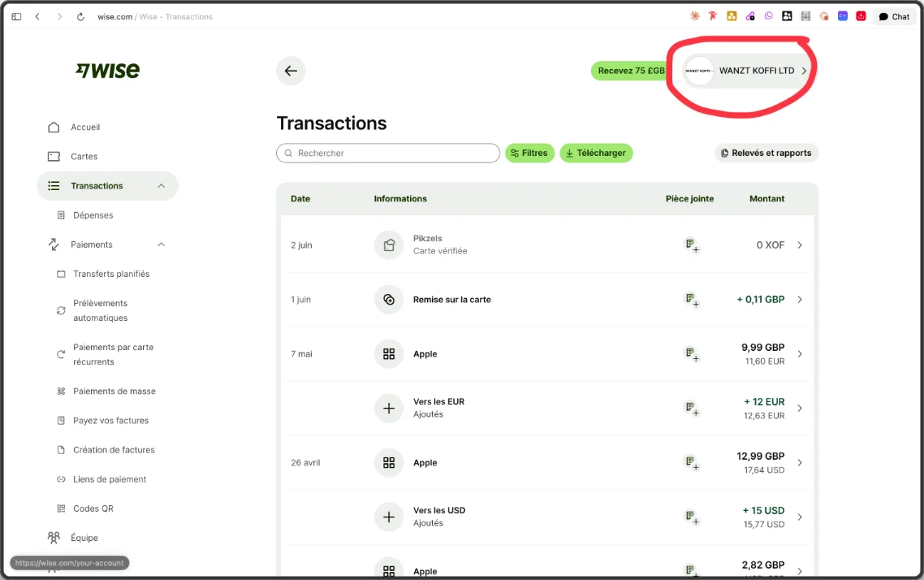Click the Remise sur la carte cashback icon

389,300
